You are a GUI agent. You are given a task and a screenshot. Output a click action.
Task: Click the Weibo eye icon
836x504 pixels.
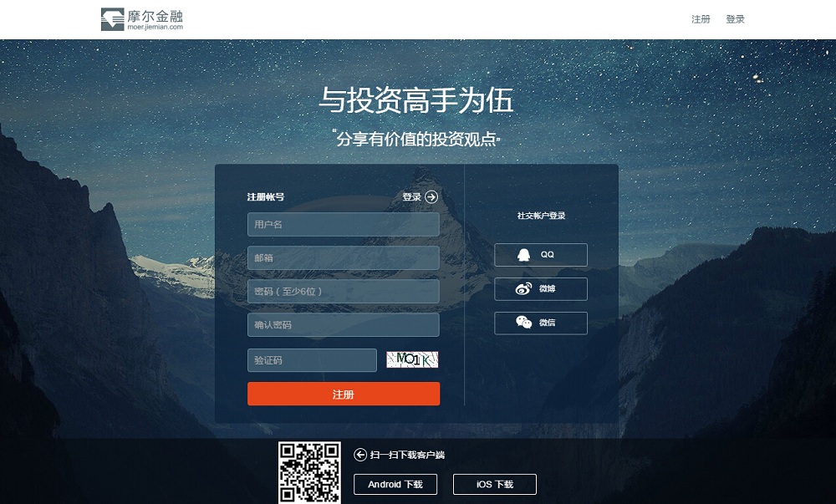[x=523, y=288]
